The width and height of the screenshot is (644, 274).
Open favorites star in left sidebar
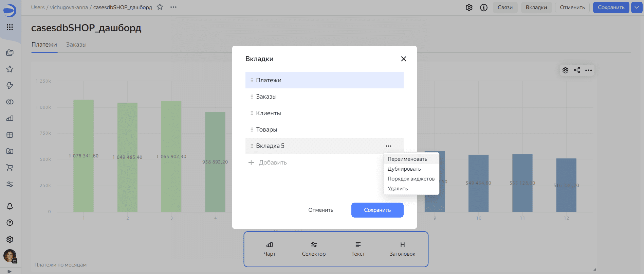pyautogui.click(x=10, y=69)
